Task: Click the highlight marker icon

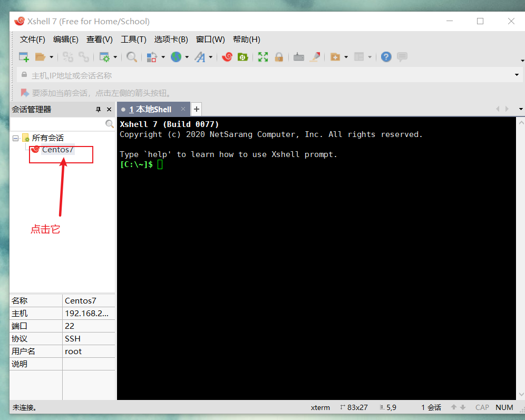Action: (x=315, y=57)
